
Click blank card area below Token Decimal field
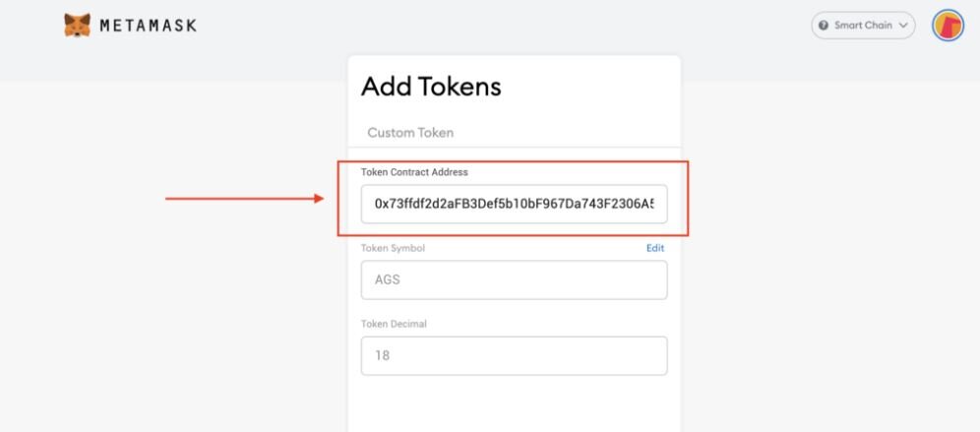click(514, 403)
